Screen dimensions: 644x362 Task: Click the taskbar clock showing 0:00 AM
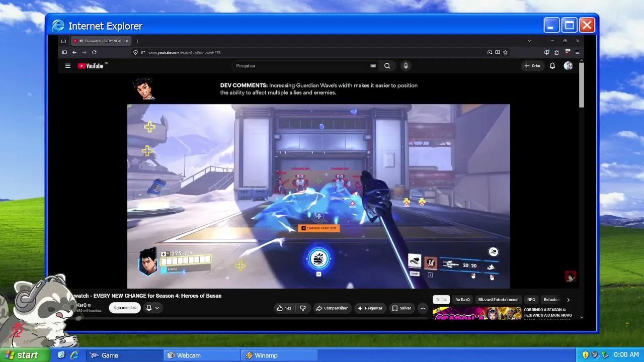coord(627,355)
